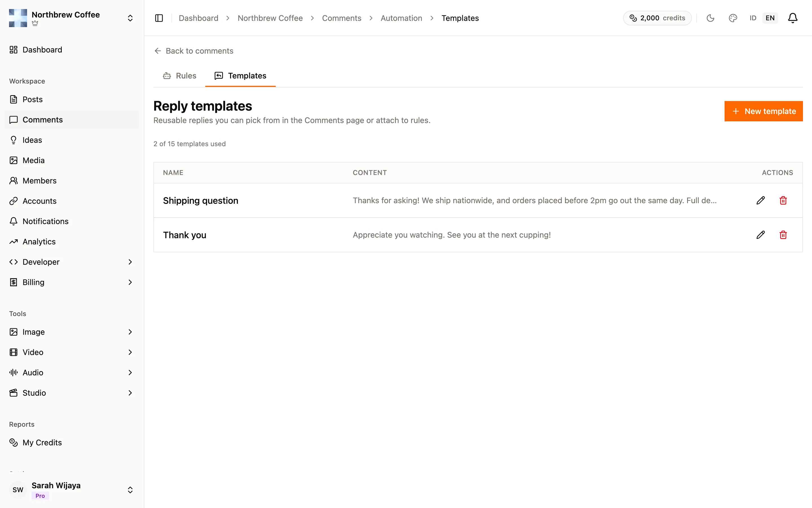This screenshot has width=812, height=508.
Task: Delete the Shipping question template
Action: click(x=783, y=201)
